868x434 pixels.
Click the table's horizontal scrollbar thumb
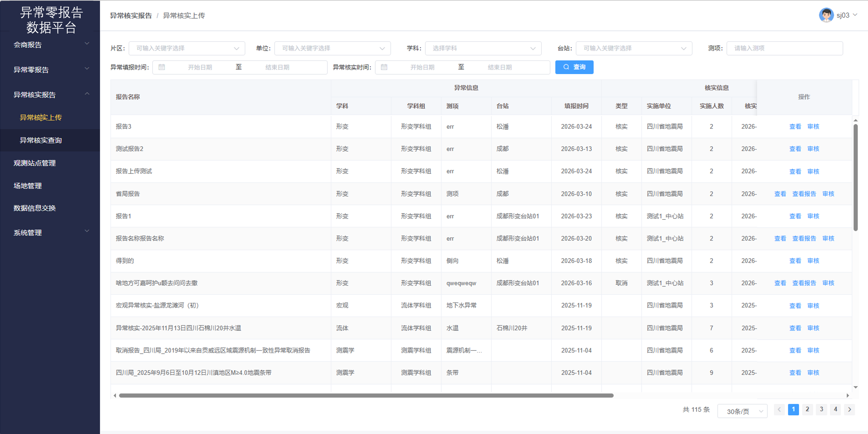coord(366,395)
